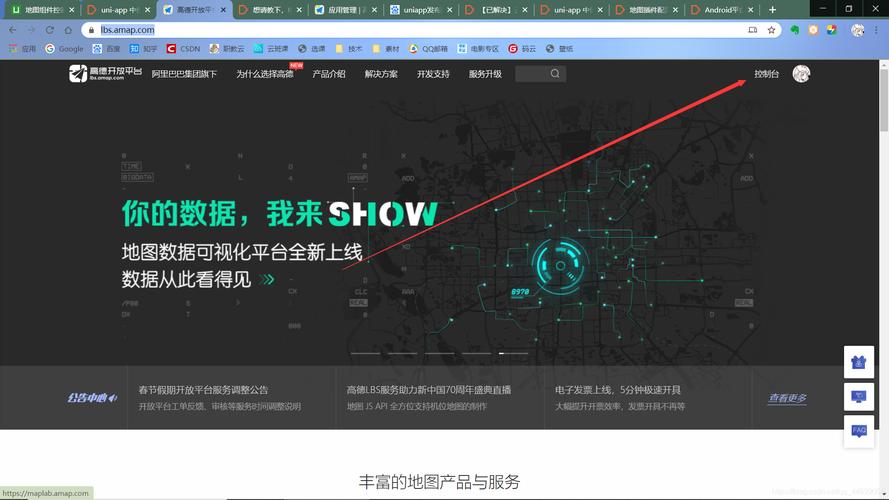Image resolution: width=889 pixels, height=500 pixels.
Task: Click the 你的数据，我来SHOW banner headline
Action: pos(280,213)
